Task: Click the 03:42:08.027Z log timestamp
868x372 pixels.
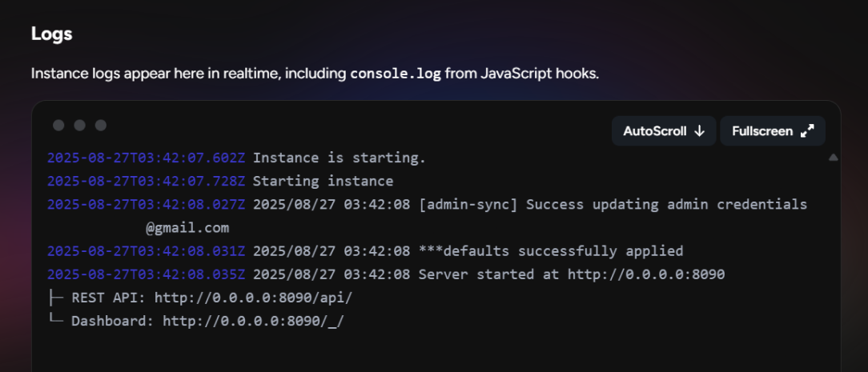Action: pyautogui.click(x=147, y=205)
